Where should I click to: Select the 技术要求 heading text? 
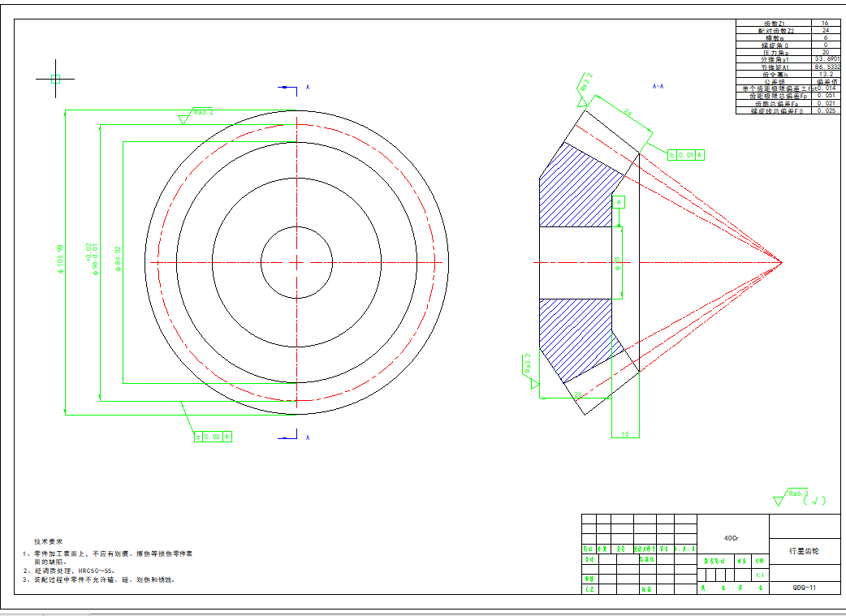click(48, 541)
